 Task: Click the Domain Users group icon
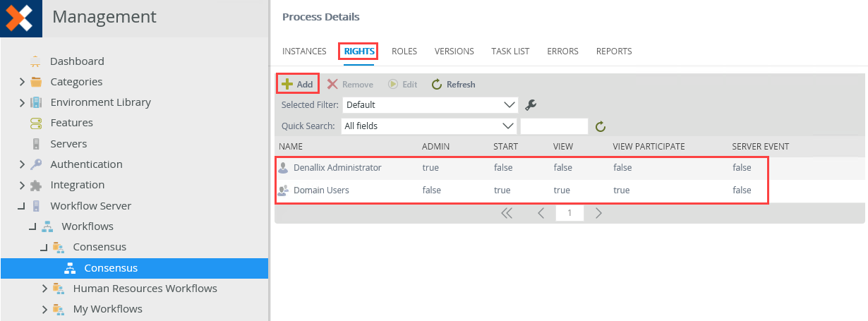coord(284,190)
